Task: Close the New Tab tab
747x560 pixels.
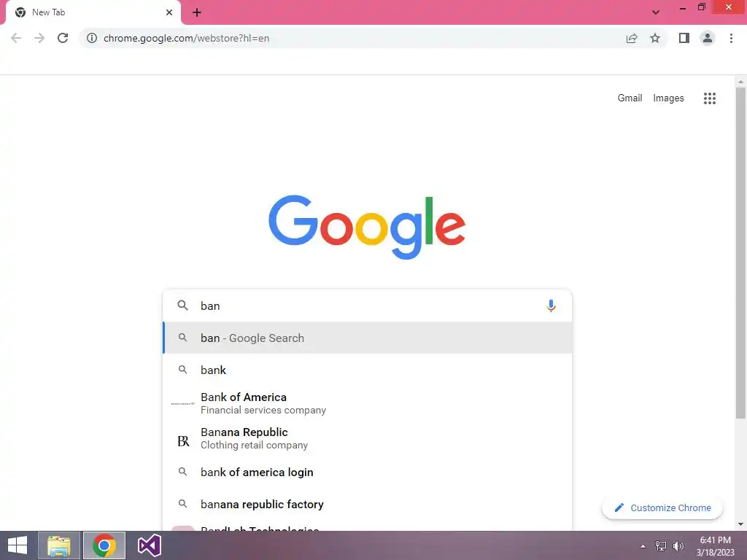Action: click(169, 12)
